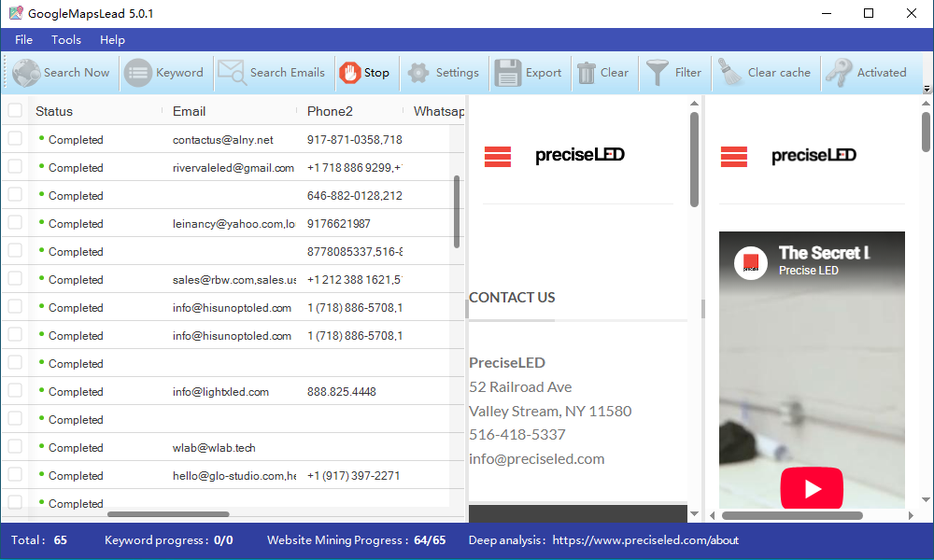Click the Export floppy disk icon
The width and height of the screenshot is (934, 560).
(507, 73)
